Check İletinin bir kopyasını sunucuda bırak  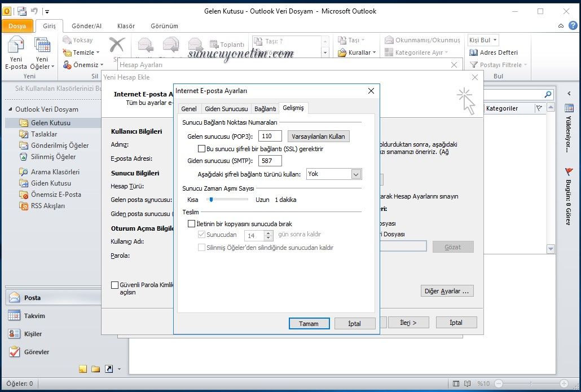pyautogui.click(x=192, y=224)
